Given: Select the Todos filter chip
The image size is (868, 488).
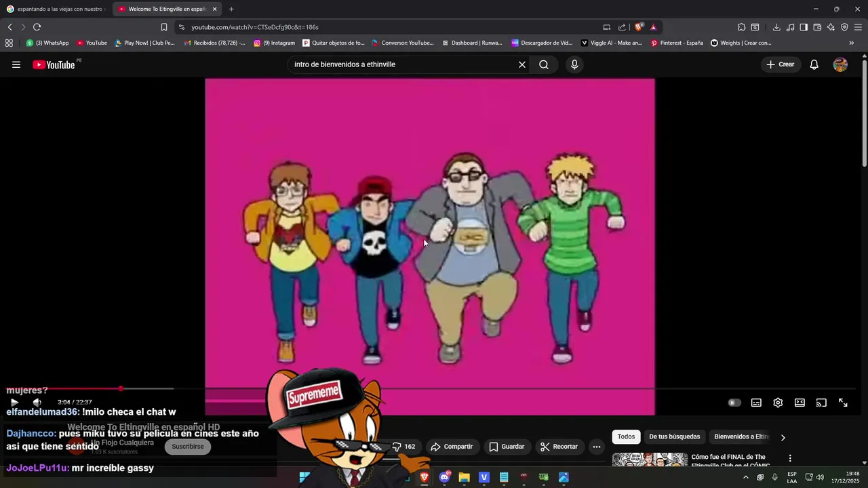Looking at the screenshot, I should (626, 436).
